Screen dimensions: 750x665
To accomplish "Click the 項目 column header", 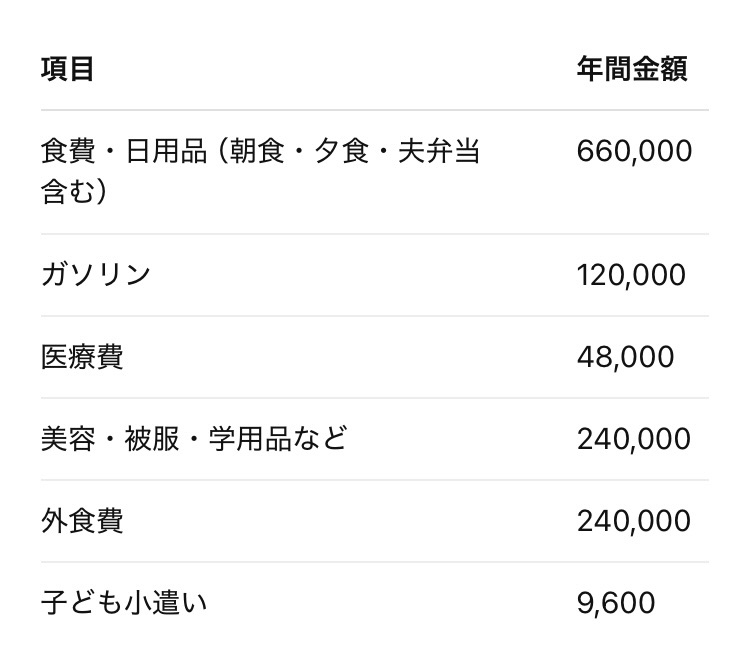I will (x=68, y=70).
